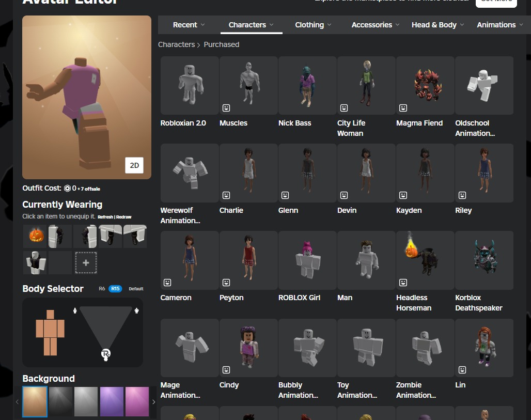Select the left body-shape figure icon in Body Selector
The width and height of the screenshot is (531, 420).
[50, 333]
